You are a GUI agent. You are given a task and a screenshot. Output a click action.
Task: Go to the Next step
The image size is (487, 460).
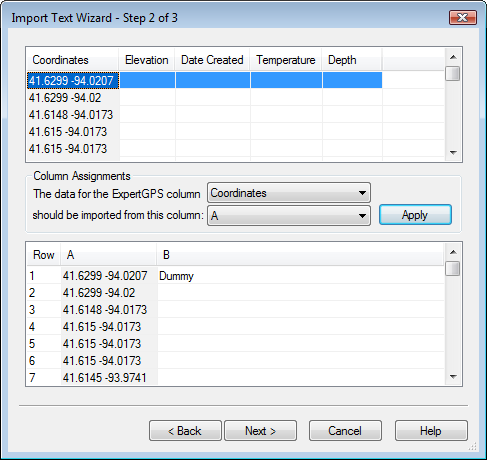click(x=260, y=431)
